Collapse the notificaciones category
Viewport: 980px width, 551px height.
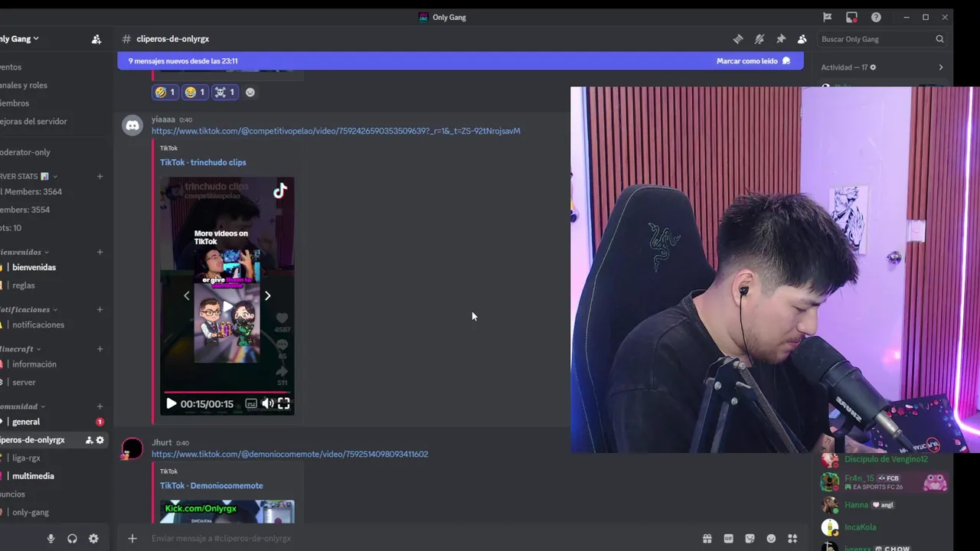point(29,309)
